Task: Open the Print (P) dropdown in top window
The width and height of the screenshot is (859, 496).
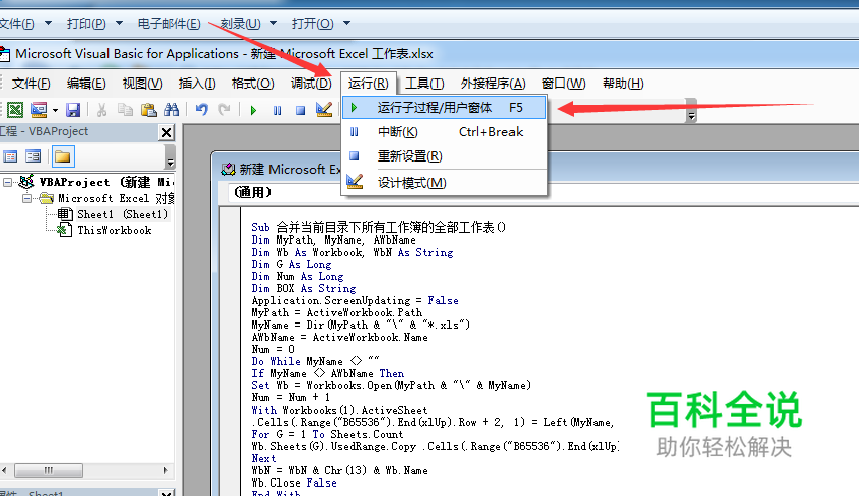Action: (95, 24)
